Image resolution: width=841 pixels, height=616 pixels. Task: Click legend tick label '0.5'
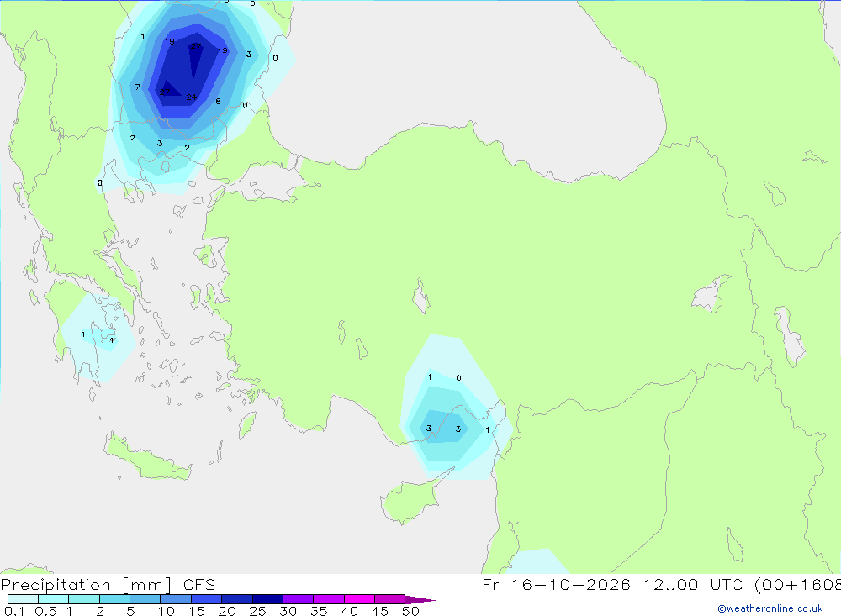click(45, 611)
